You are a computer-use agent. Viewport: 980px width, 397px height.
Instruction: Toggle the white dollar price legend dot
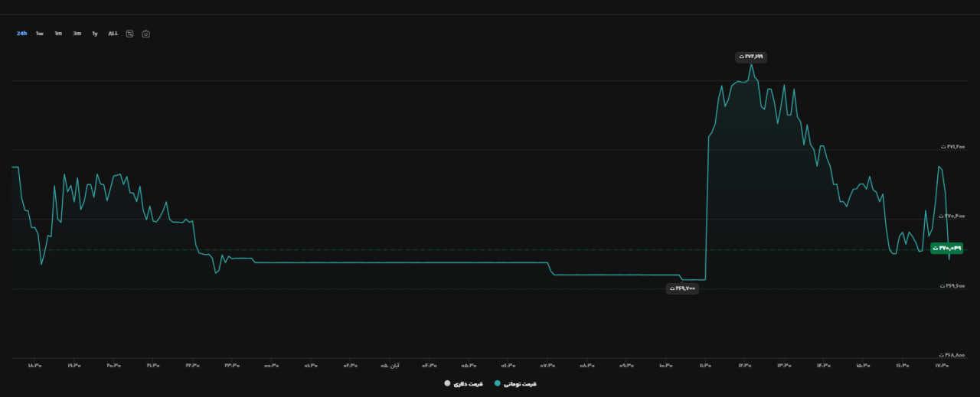pyautogui.click(x=447, y=383)
